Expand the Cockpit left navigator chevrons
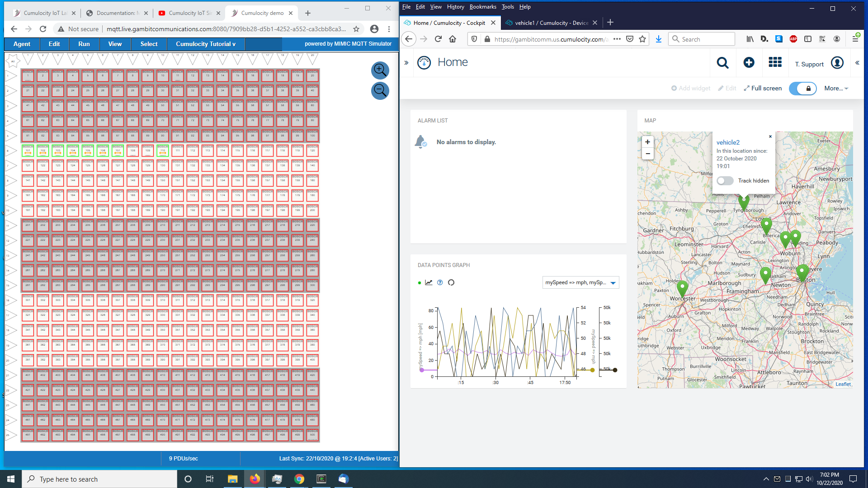Viewport: 868px width, 488px height. (x=406, y=63)
